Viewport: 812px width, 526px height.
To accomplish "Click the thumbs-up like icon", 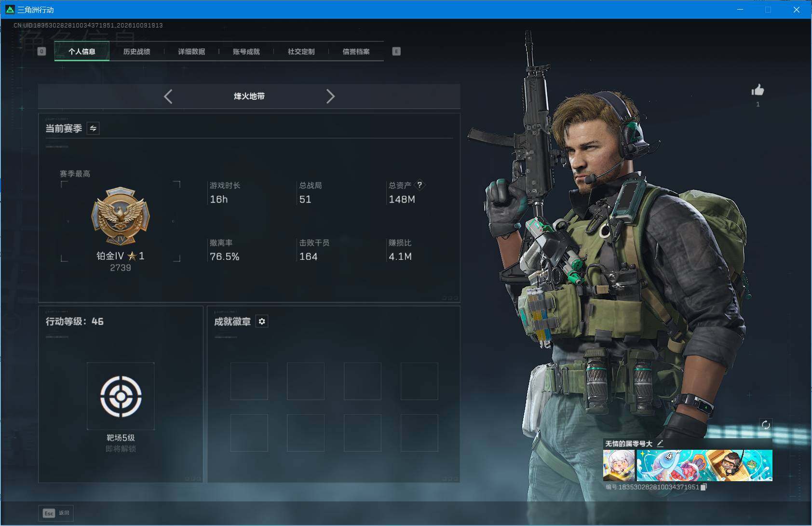I will (x=758, y=90).
